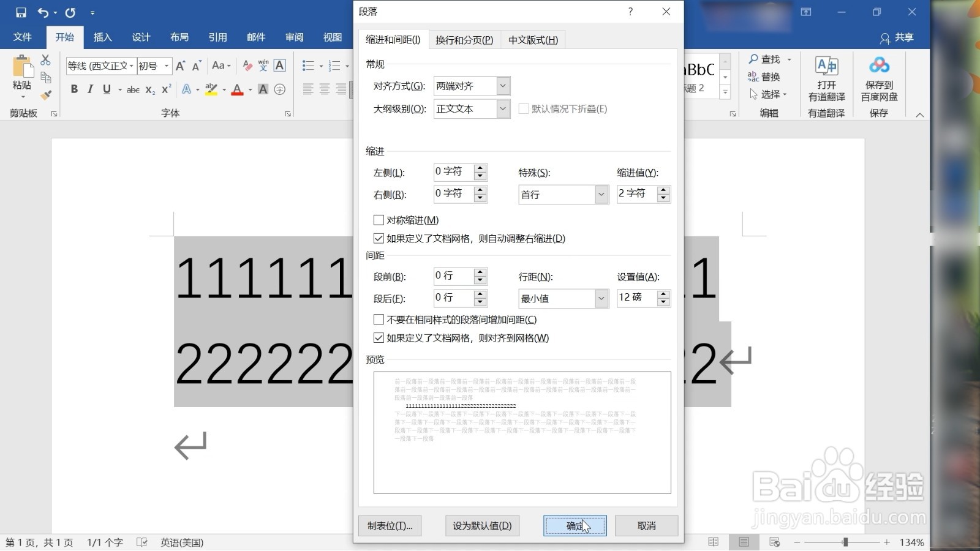This screenshot has width=980, height=551.
Task: Click the highlight color swatch button
Action: (x=211, y=89)
